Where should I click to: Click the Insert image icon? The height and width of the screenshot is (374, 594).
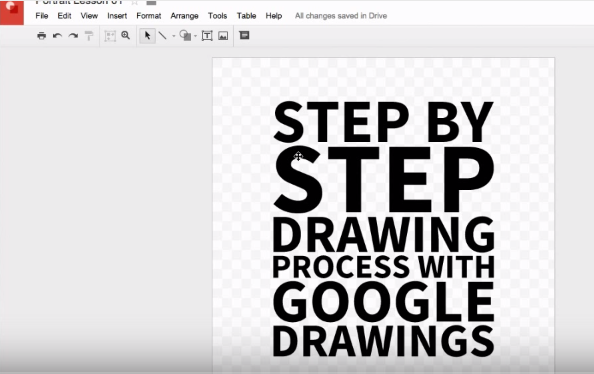pyautogui.click(x=223, y=36)
